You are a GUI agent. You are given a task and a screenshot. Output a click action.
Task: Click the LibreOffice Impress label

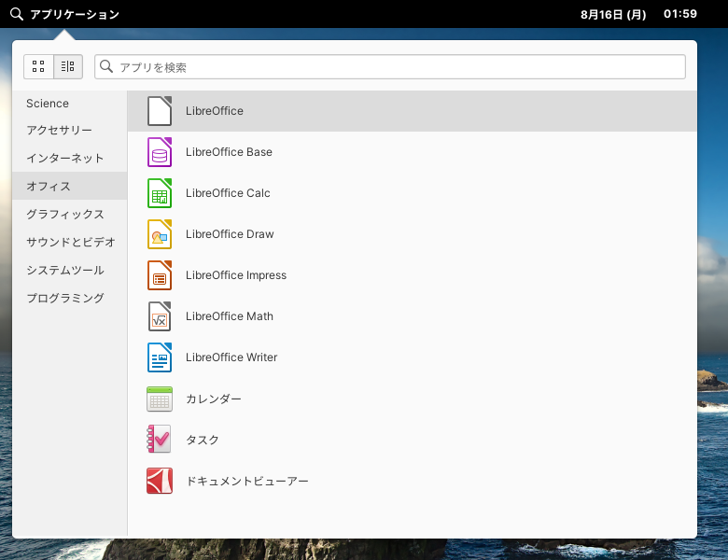(236, 275)
